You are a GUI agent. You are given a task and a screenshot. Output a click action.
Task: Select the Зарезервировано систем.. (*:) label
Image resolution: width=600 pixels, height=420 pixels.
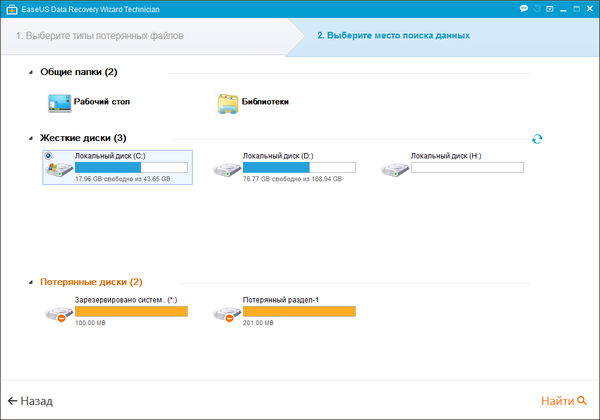pos(126,300)
